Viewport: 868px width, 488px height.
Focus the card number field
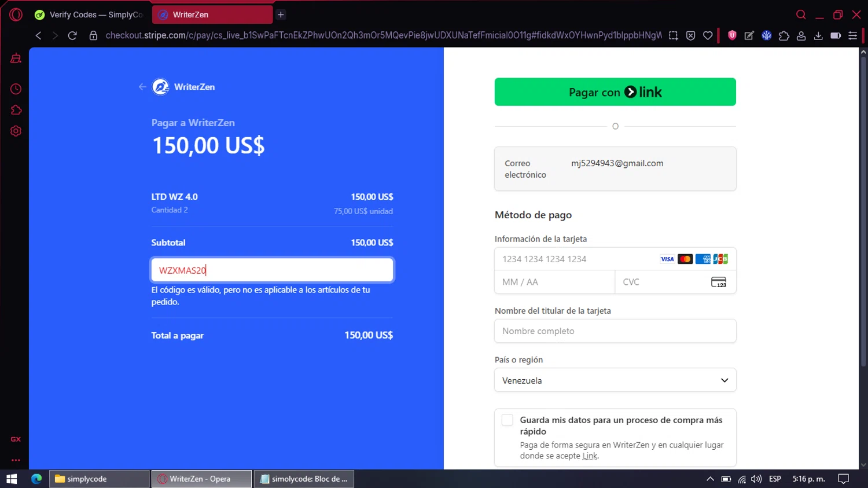point(615,259)
